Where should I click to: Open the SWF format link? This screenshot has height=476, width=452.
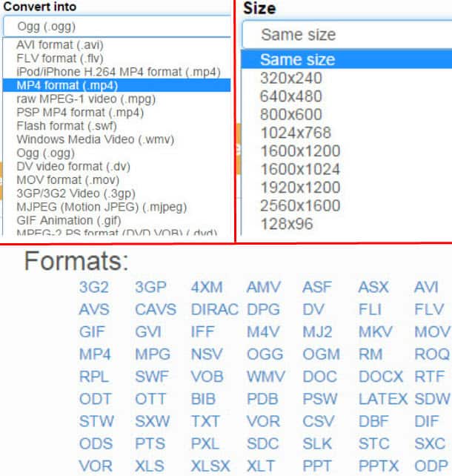point(152,377)
